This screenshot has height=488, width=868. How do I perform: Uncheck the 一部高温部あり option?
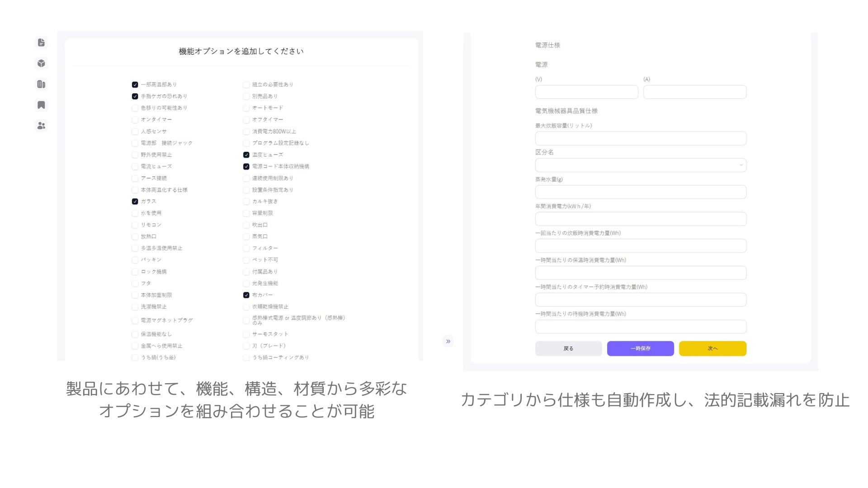(135, 84)
